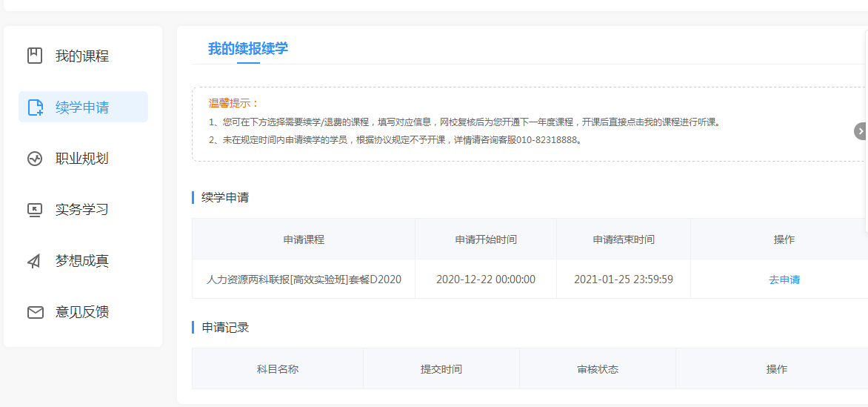Expand the side panel with the arrow button
The height and width of the screenshot is (407, 868).
(861, 131)
